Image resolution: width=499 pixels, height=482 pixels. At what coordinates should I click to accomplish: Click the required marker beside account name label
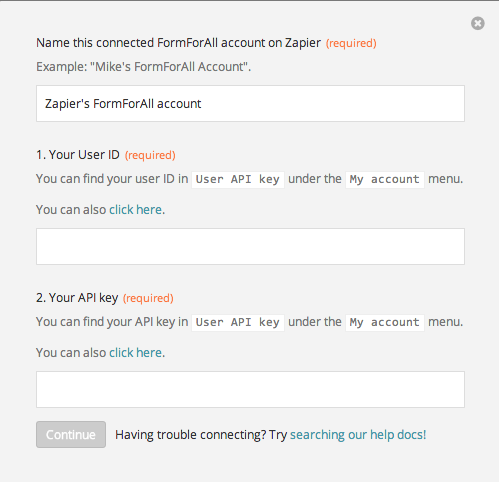[x=351, y=43]
